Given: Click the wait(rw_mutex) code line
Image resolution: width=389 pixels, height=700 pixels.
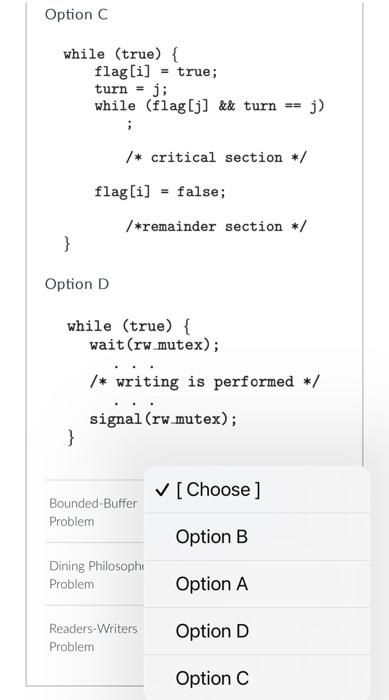Looking at the screenshot, I should pos(155,345).
